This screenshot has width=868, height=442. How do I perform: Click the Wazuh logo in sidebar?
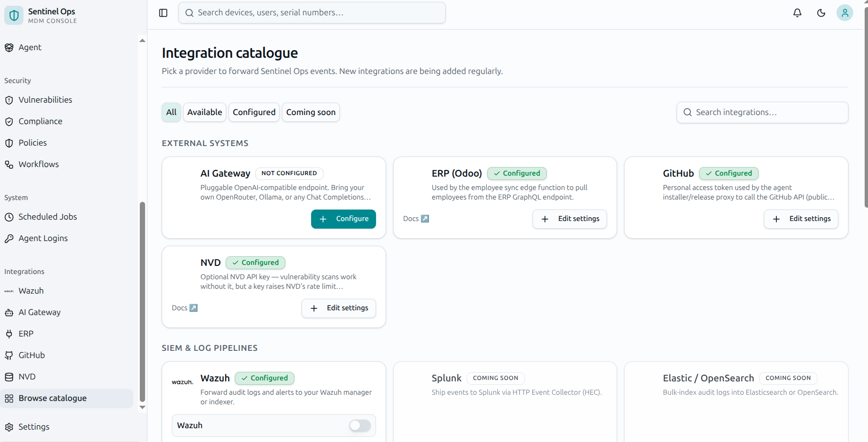click(9, 291)
